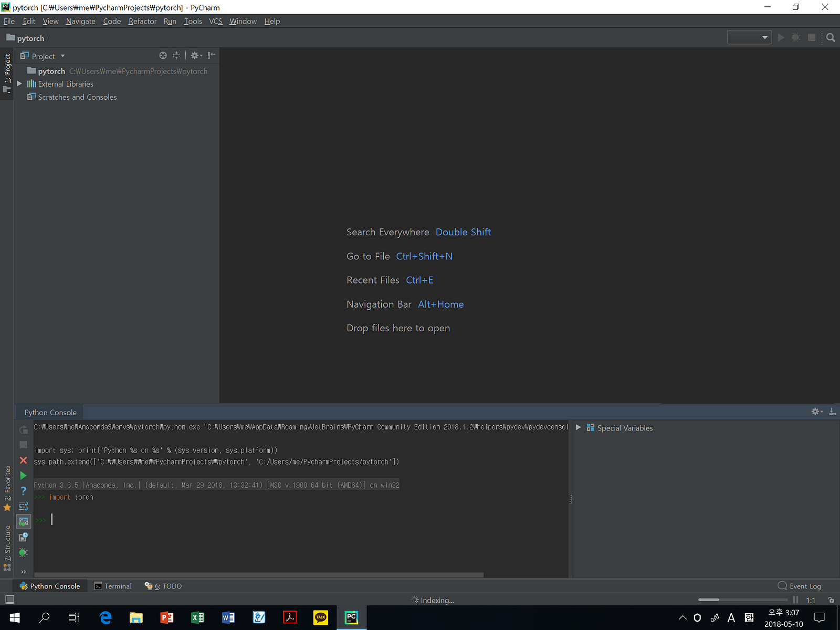
Task: Switch to TODO tool tab
Action: (163, 586)
